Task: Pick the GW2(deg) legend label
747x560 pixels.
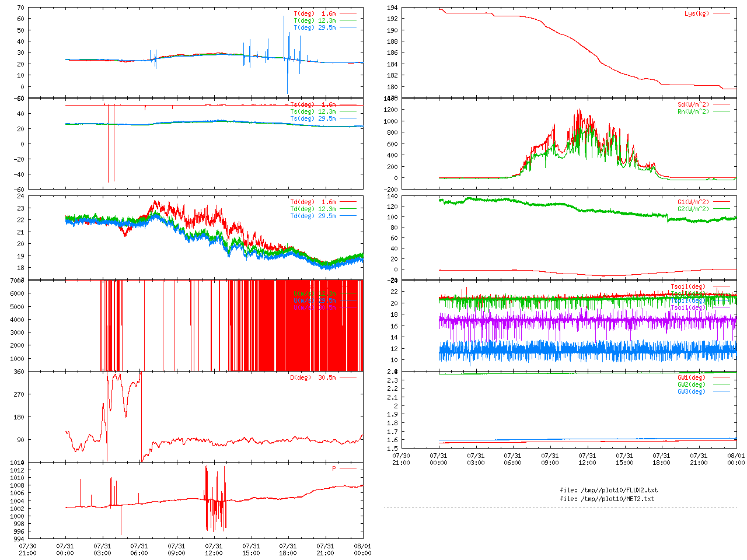Action: tap(692, 384)
